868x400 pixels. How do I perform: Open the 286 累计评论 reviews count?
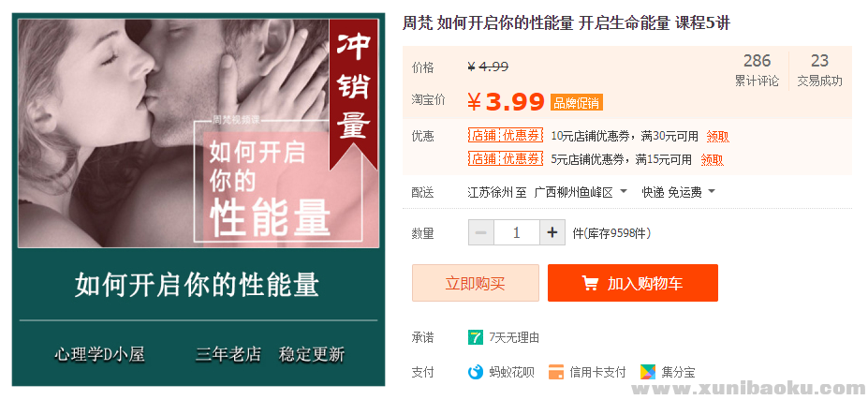coord(757,70)
